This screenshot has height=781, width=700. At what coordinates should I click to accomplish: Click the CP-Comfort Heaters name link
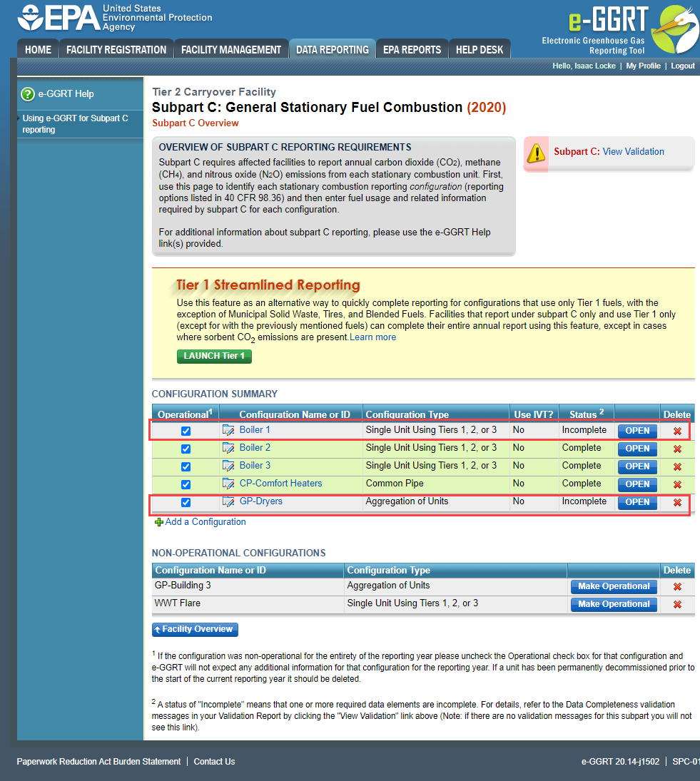point(280,483)
